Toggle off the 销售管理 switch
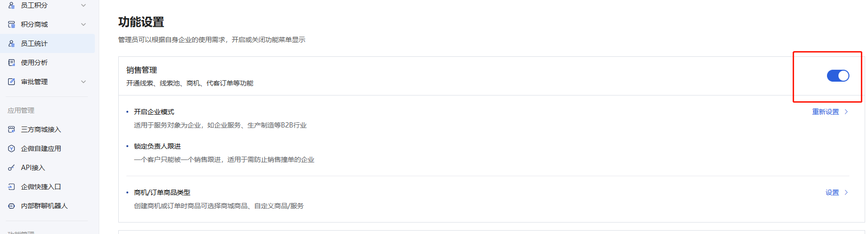 [838, 75]
